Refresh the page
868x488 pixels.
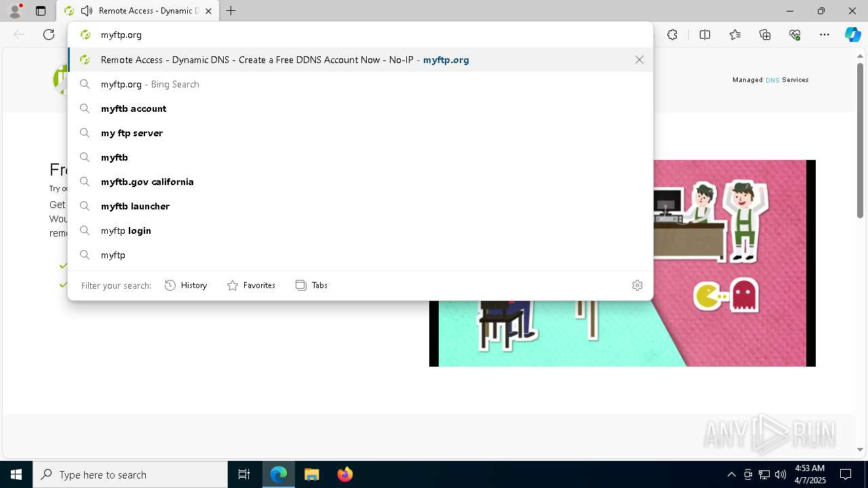(x=49, y=35)
